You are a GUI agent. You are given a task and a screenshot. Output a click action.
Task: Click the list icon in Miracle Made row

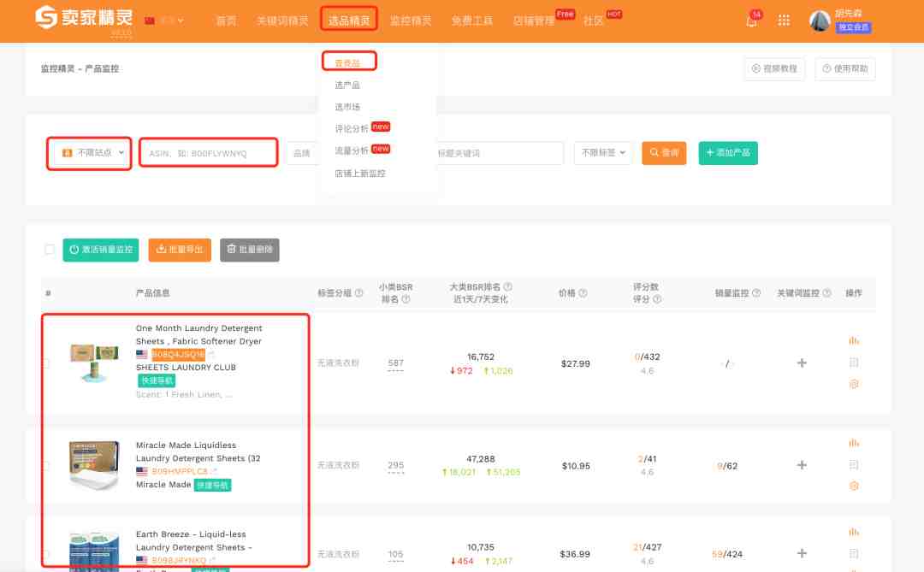(854, 465)
